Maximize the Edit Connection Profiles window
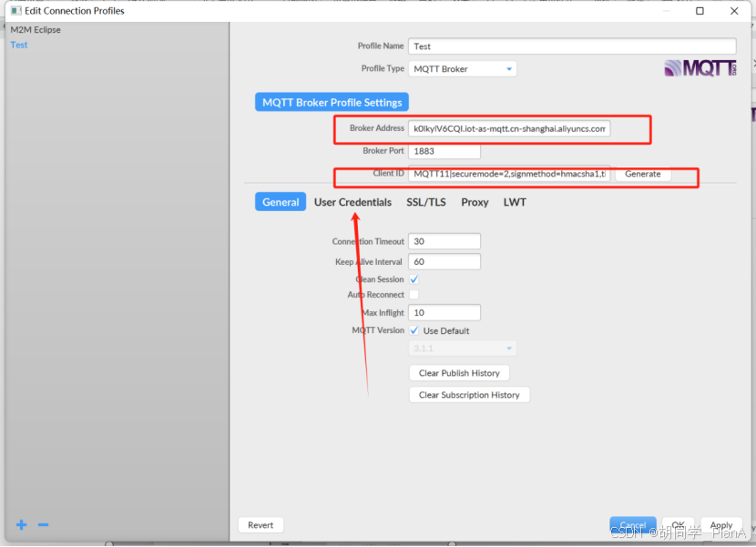The width and height of the screenshot is (756, 547). pyautogui.click(x=700, y=11)
